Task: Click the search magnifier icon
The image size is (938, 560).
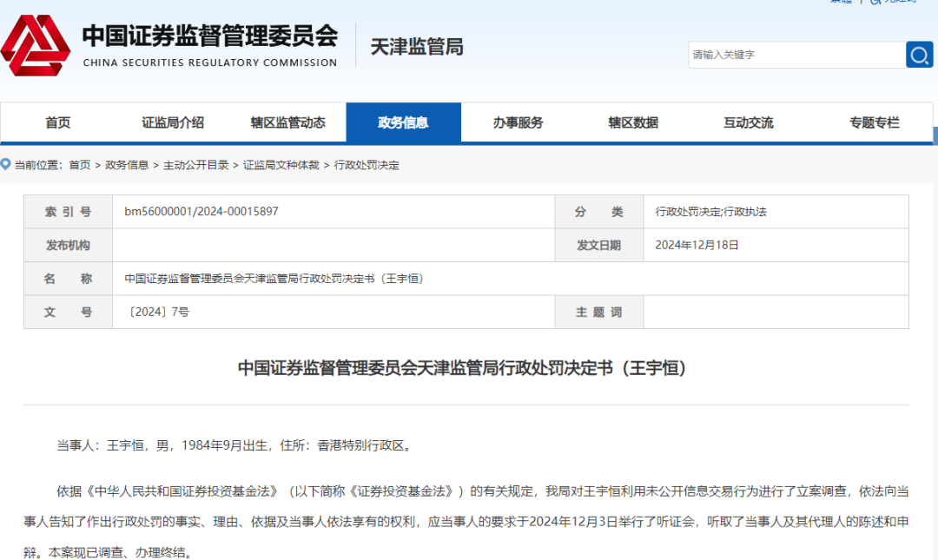Action: click(919, 55)
